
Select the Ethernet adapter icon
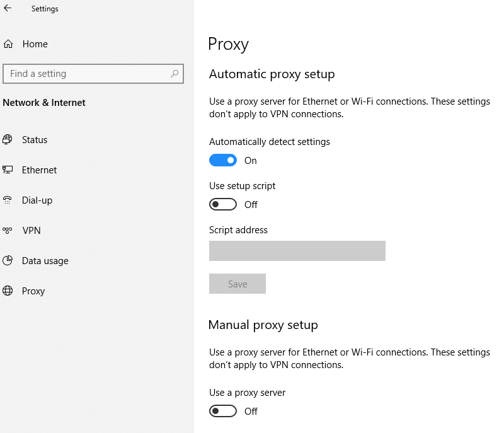8,170
